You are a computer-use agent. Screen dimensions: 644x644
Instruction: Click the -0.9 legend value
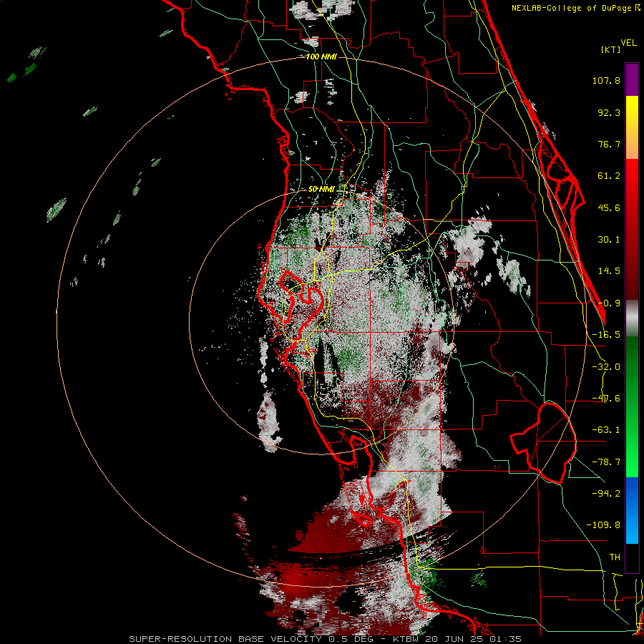(609, 303)
